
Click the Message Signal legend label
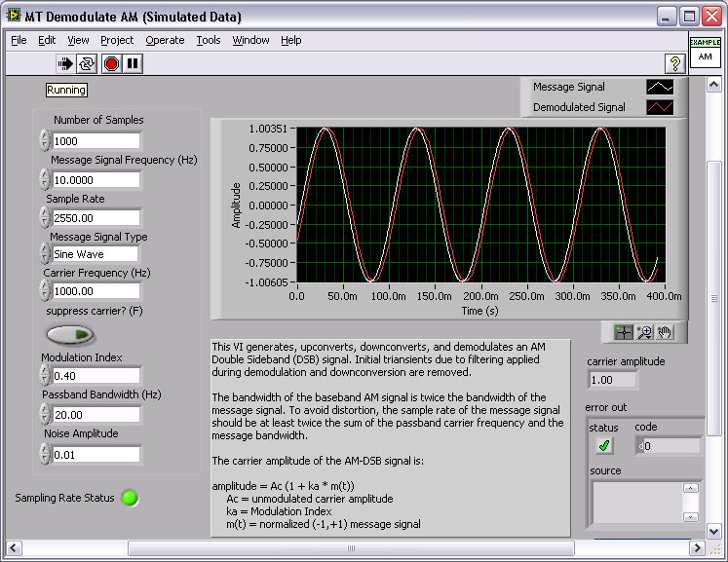[x=568, y=88]
